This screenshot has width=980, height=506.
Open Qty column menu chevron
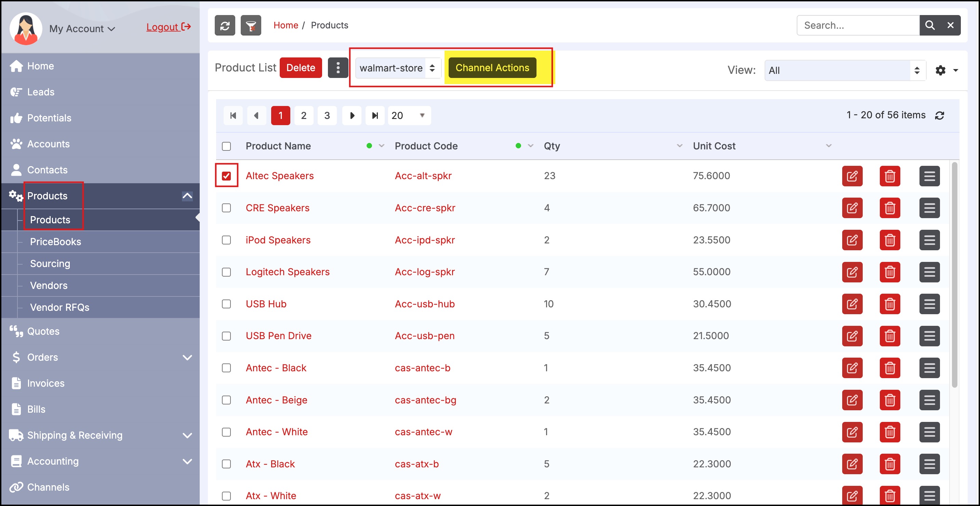[680, 146]
